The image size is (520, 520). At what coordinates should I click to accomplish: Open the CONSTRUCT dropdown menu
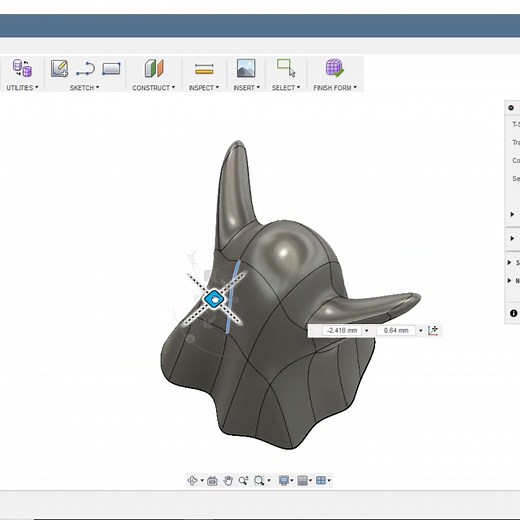(x=154, y=88)
